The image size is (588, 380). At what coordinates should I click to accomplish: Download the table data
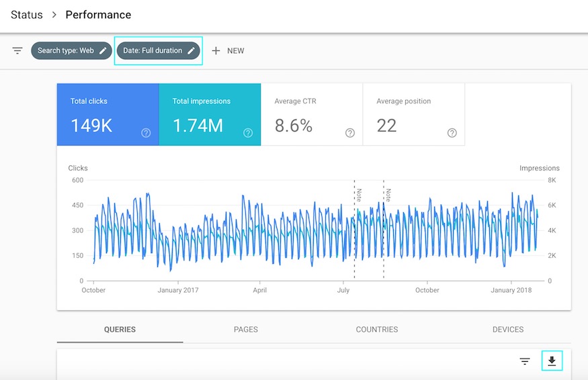pos(552,361)
